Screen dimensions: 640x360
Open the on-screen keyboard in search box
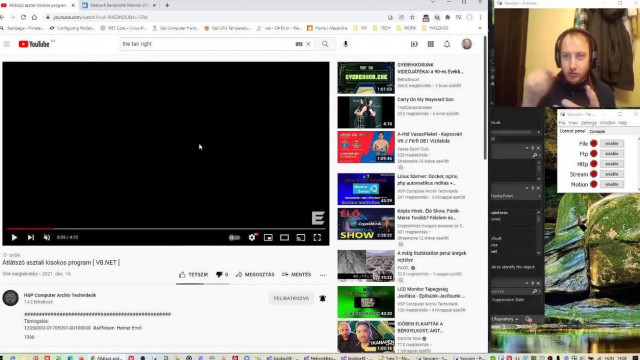tap(299, 44)
